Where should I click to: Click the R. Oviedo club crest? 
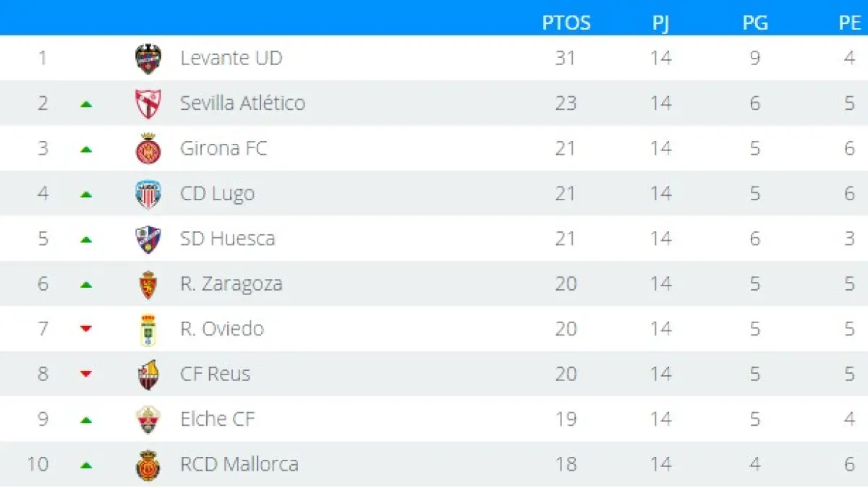coord(148,330)
